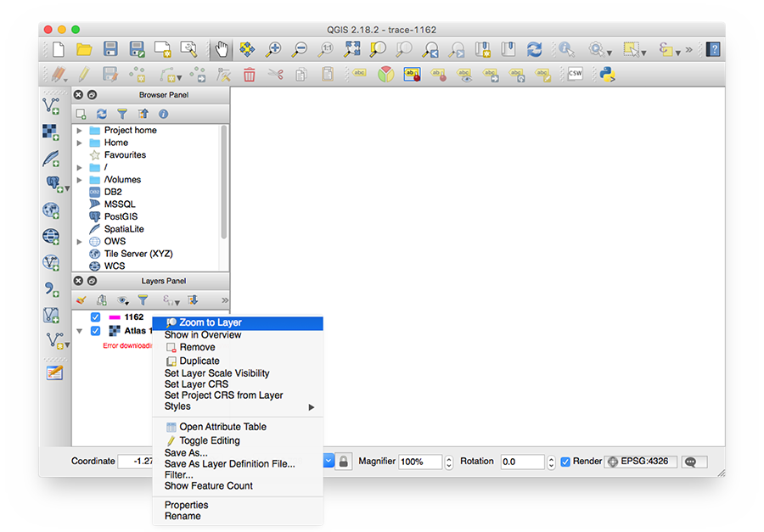
Task: Click the Magnifier 100% input field
Action: (420, 462)
